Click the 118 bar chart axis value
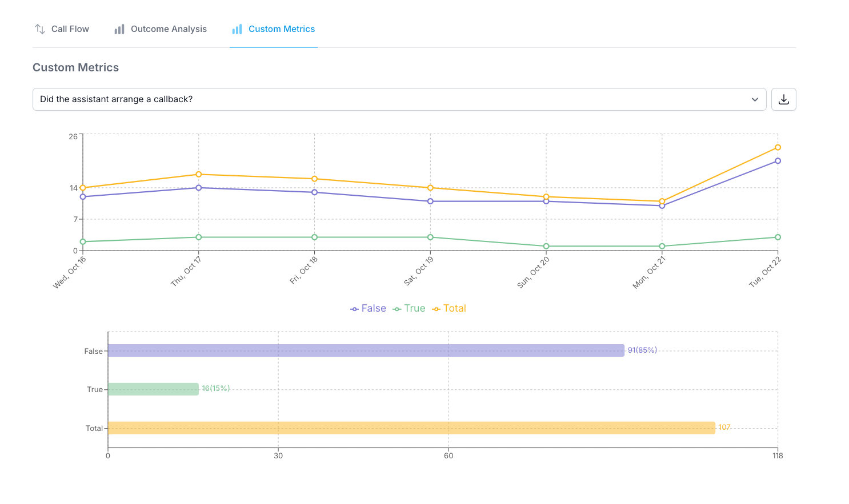This screenshot has width=849, height=504. tap(778, 455)
